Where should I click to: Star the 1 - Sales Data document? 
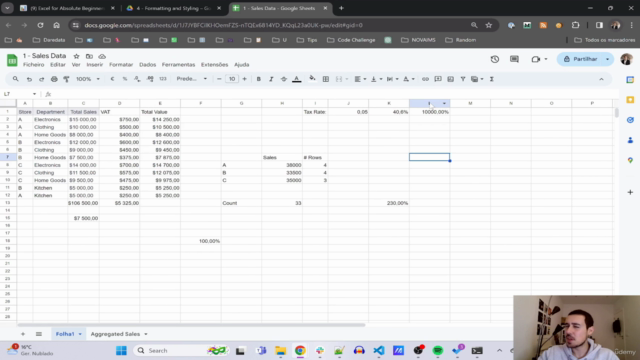coord(76,56)
